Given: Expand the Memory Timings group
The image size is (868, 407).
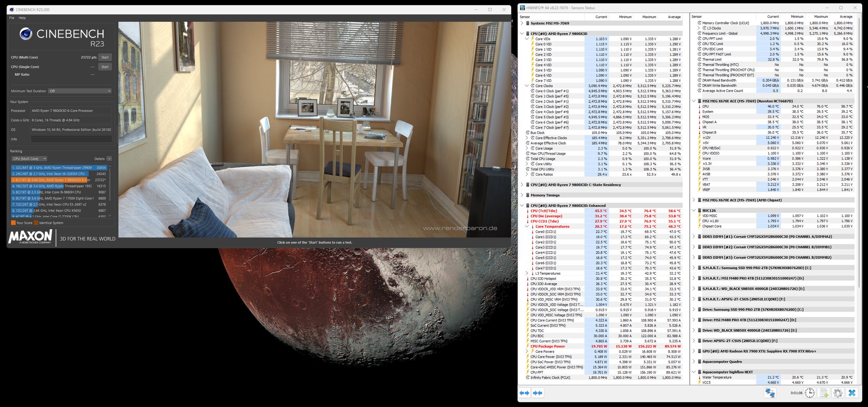Looking at the screenshot, I should tap(521, 195).
